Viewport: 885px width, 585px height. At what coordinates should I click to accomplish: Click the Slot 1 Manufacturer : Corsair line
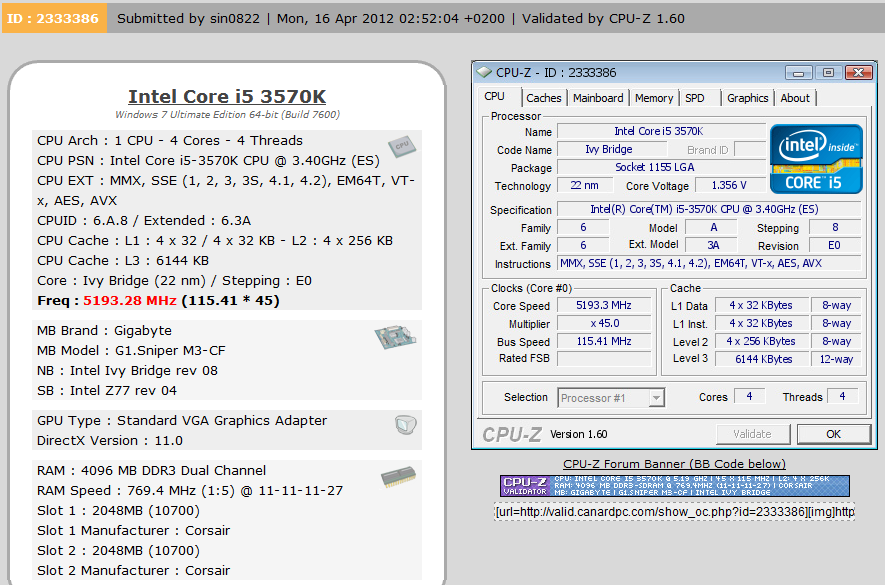click(133, 531)
